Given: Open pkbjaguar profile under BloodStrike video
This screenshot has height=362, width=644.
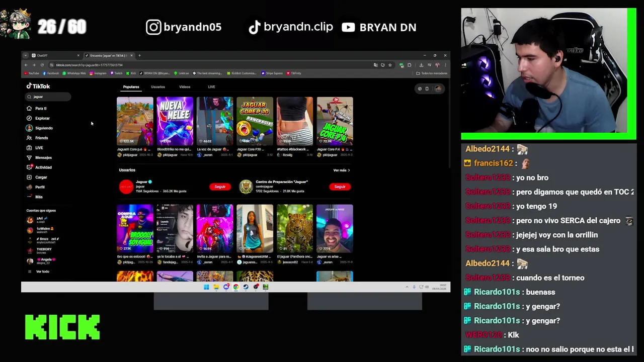Looking at the screenshot, I should pos(168,155).
